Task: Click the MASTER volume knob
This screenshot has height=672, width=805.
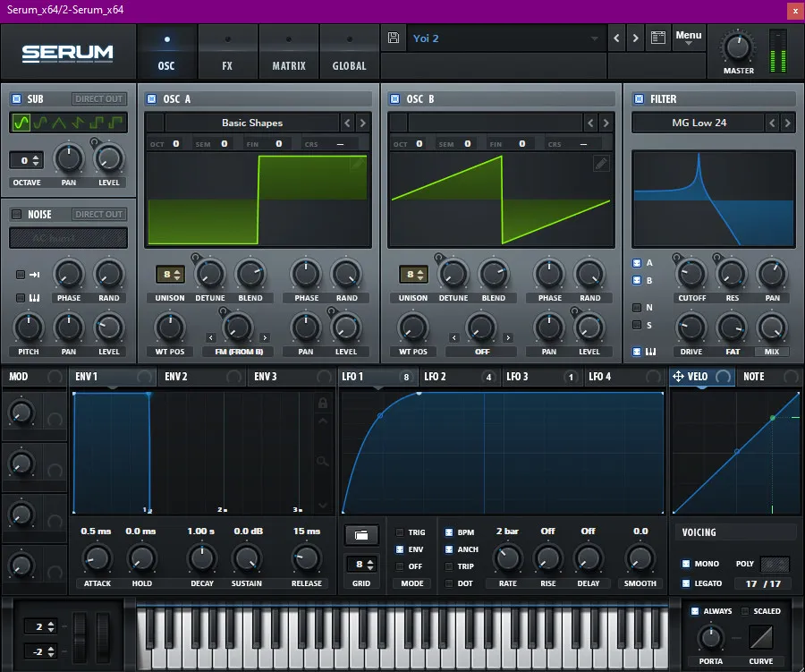Action: tap(738, 47)
